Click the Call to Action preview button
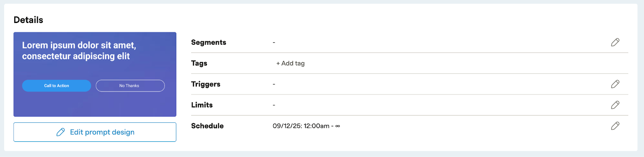 [x=56, y=86]
